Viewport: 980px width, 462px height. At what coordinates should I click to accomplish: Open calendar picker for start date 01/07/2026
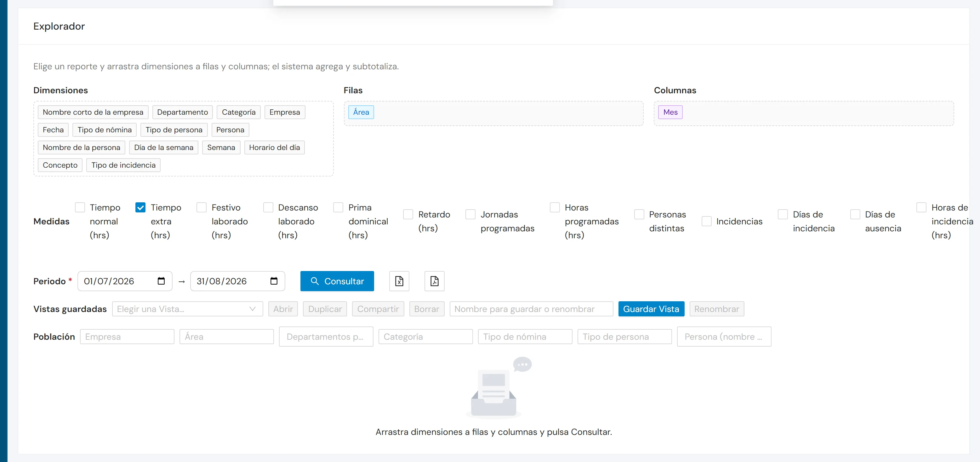[161, 281]
